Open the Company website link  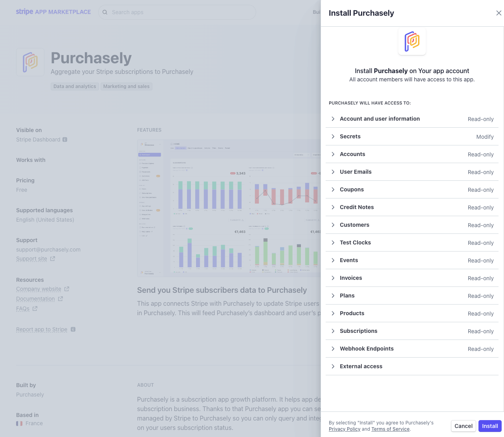point(38,289)
